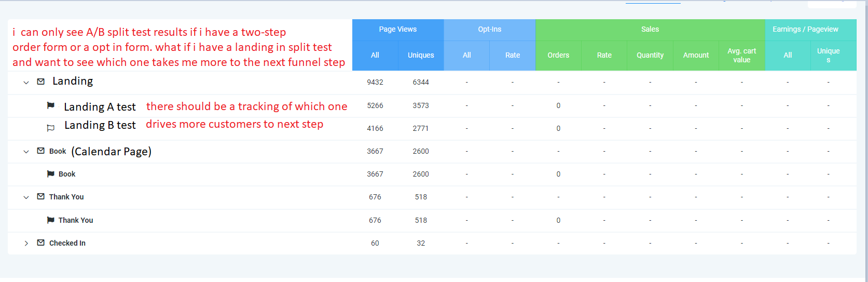Click the 32 uniques for Checked In
This screenshot has width=868, height=282.
click(421, 243)
